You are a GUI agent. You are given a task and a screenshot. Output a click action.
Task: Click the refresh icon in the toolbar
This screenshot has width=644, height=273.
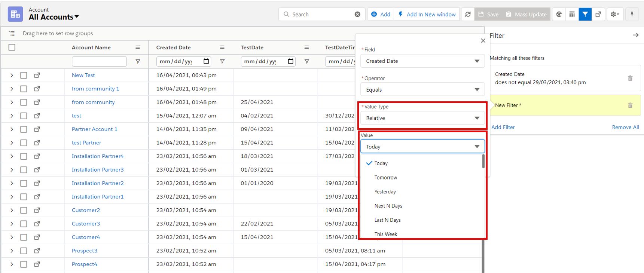pos(468,14)
